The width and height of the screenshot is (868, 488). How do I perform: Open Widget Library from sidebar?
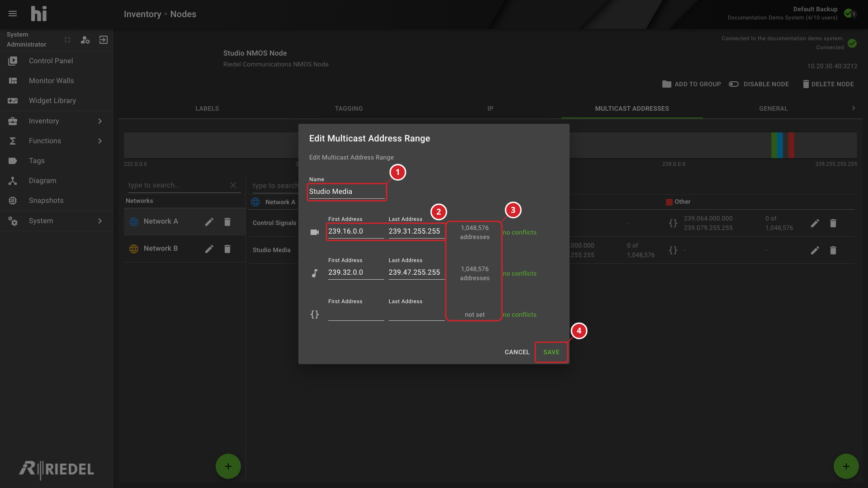tap(57, 100)
